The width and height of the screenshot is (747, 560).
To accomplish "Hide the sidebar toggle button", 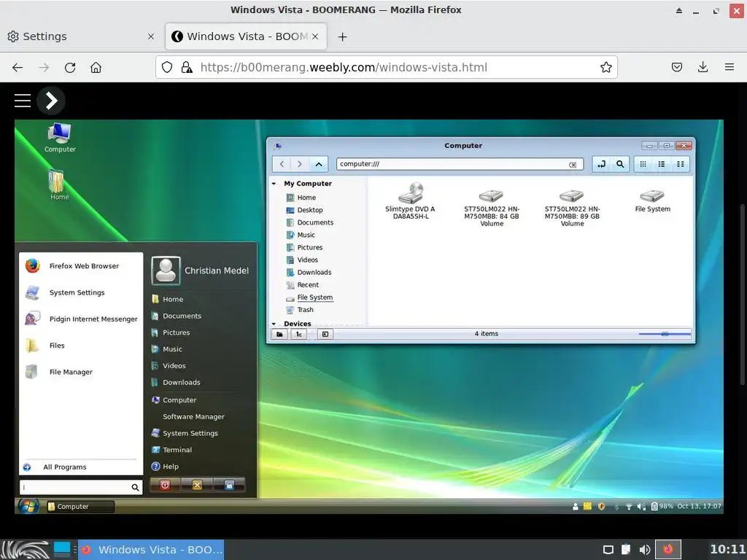I will [x=325, y=334].
